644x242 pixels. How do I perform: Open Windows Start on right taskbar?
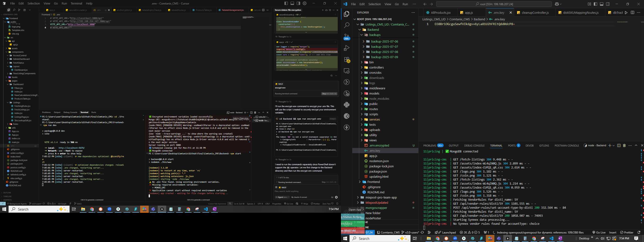click(345, 238)
